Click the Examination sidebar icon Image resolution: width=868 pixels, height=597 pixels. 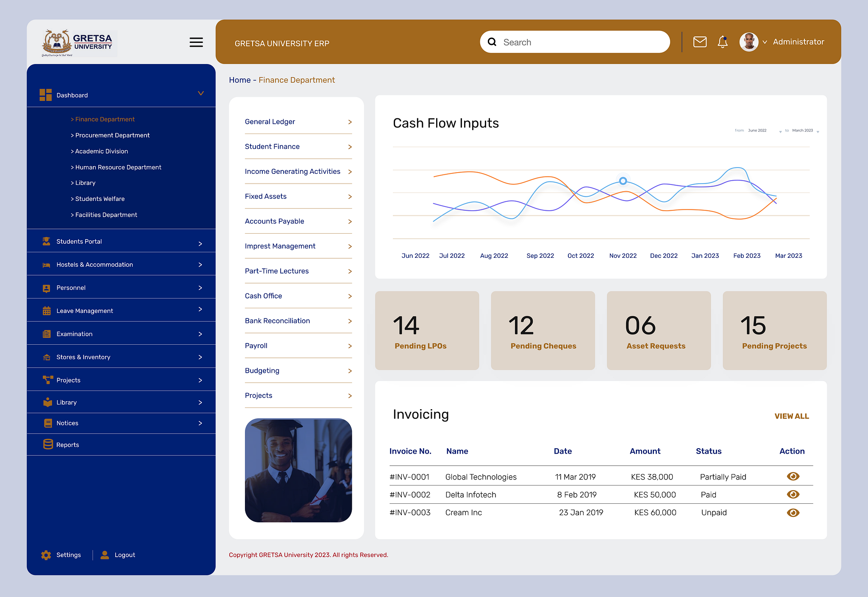[46, 334]
